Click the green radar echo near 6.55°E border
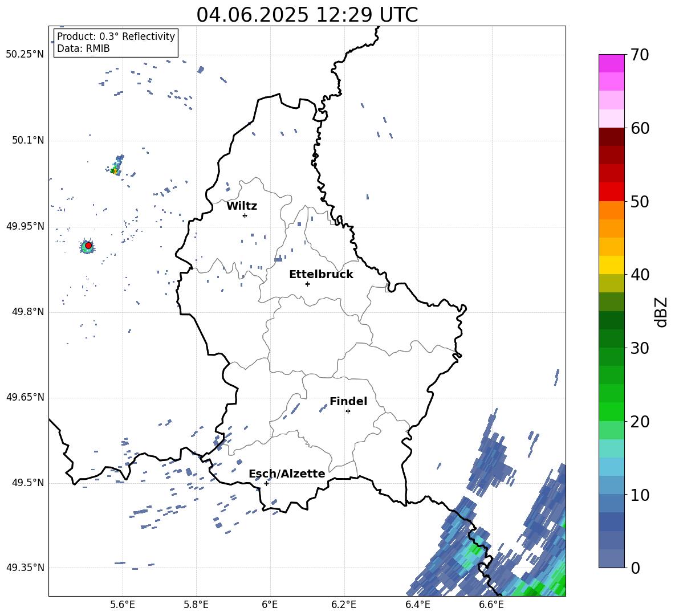 [475, 550]
